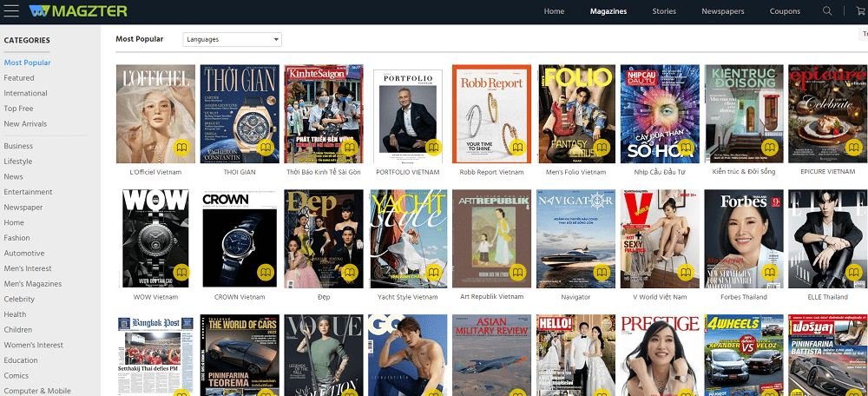
Task: Open Stories in top navigation
Action: 664,11
